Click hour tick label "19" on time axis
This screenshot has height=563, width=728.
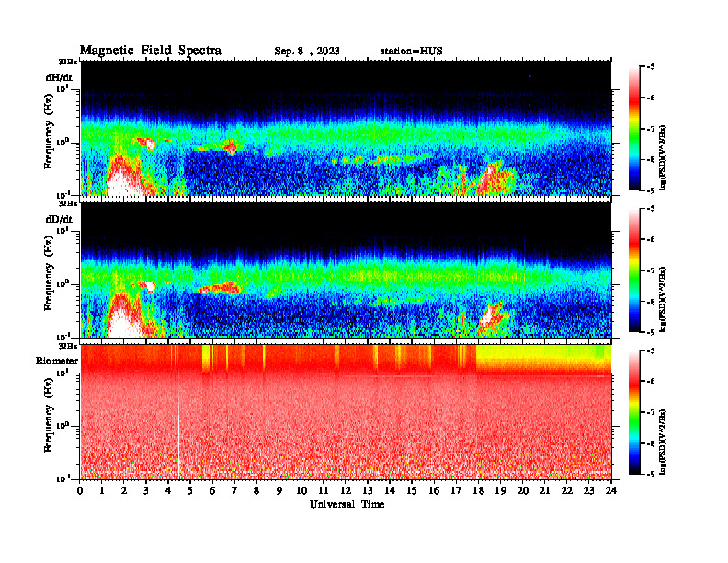(x=500, y=490)
